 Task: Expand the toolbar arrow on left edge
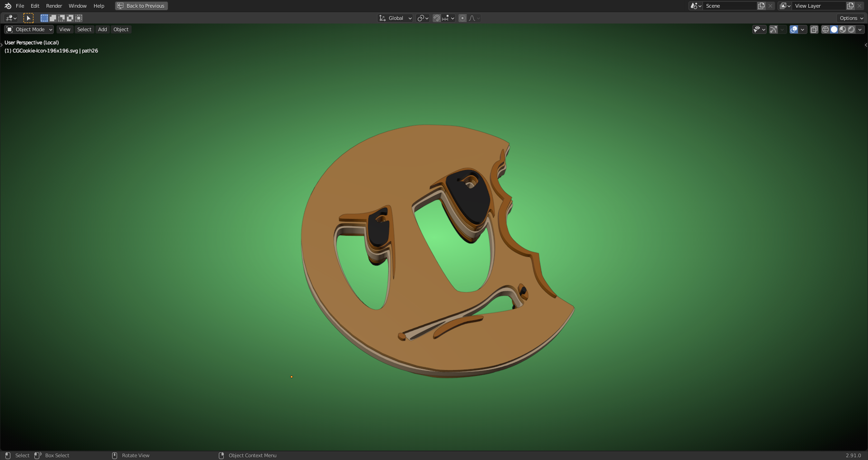click(1, 45)
